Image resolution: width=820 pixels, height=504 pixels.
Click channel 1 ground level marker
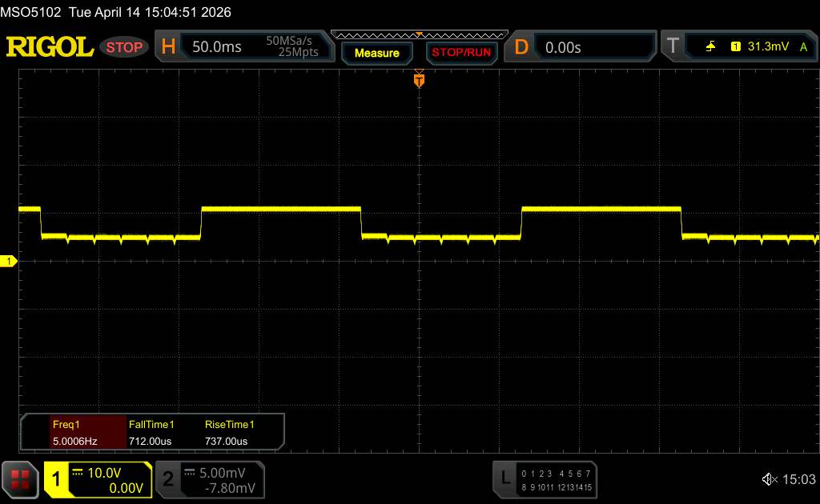9,262
